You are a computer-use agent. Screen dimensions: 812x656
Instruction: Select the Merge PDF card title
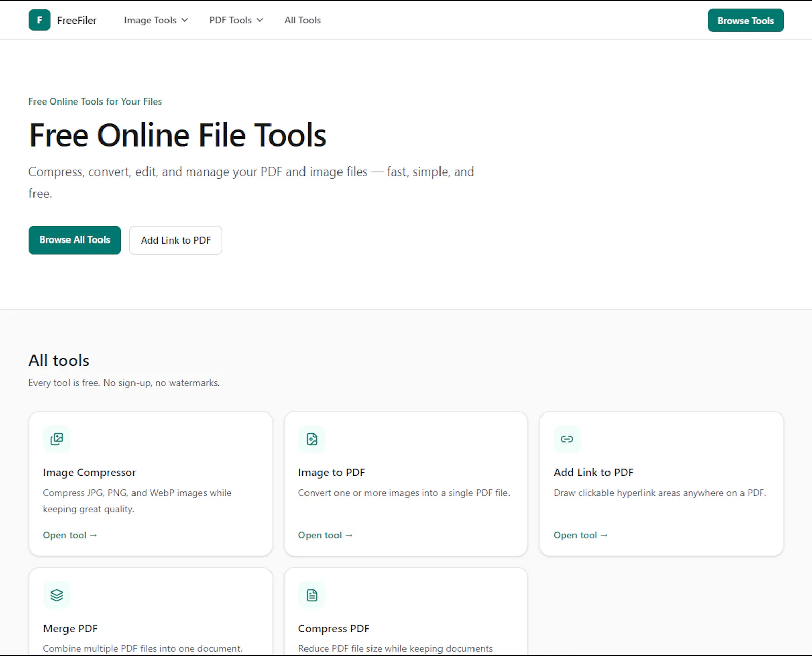point(70,628)
